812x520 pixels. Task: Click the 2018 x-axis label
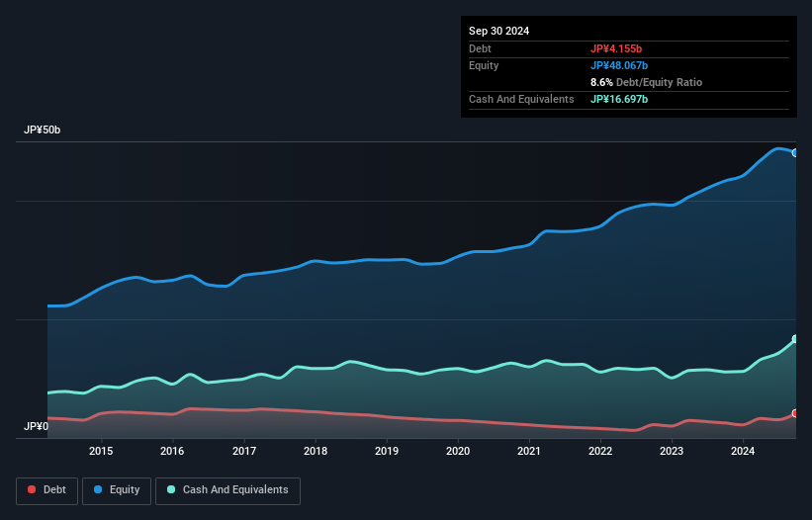click(x=316, y=451)
